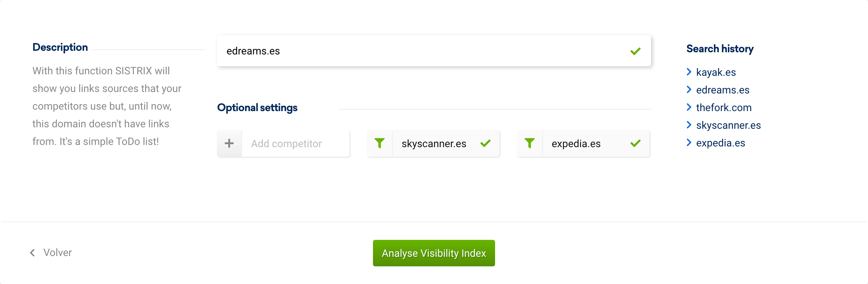Choose skyscanner.es from Search history list
868x284 pixels.
click(728, 125)
